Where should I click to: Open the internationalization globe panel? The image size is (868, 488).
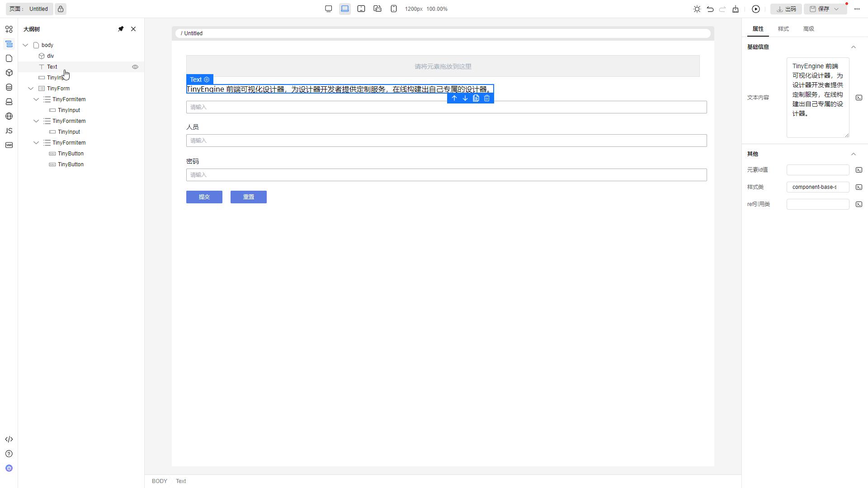pyautogui.click(x=9, y=117)
